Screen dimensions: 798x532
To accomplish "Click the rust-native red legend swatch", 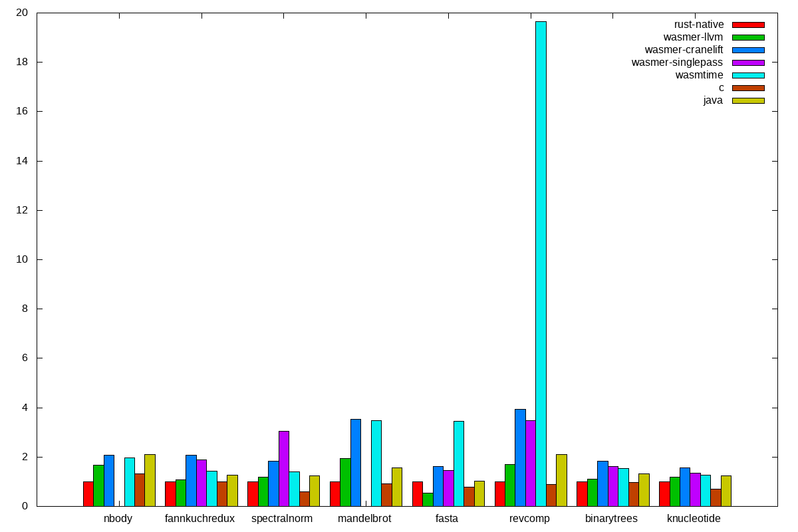I will (x=748, y=25).
